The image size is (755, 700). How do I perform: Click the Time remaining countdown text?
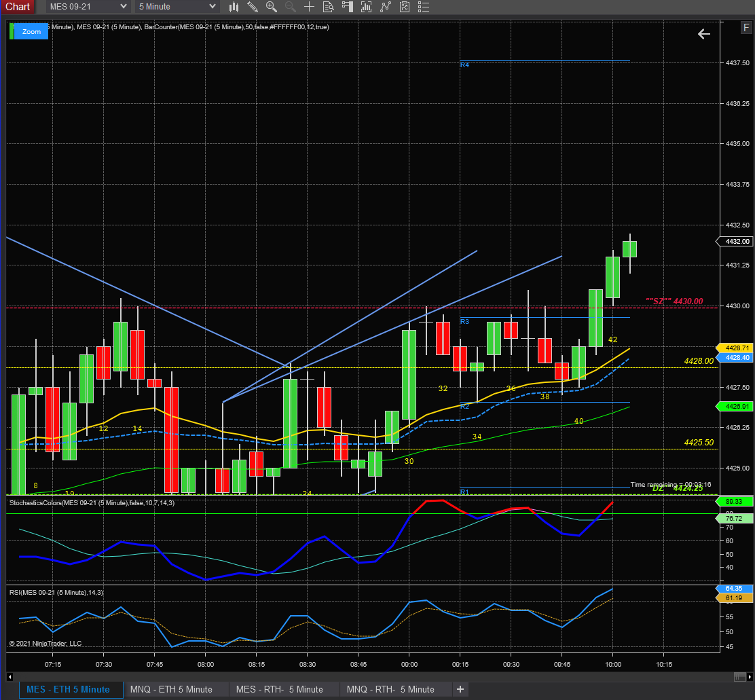[x=670, y=484]
